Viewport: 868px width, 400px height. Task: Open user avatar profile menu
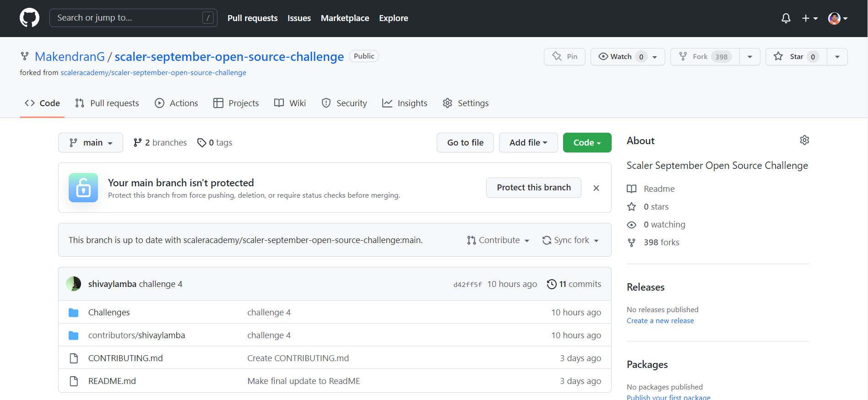(837, 18)
